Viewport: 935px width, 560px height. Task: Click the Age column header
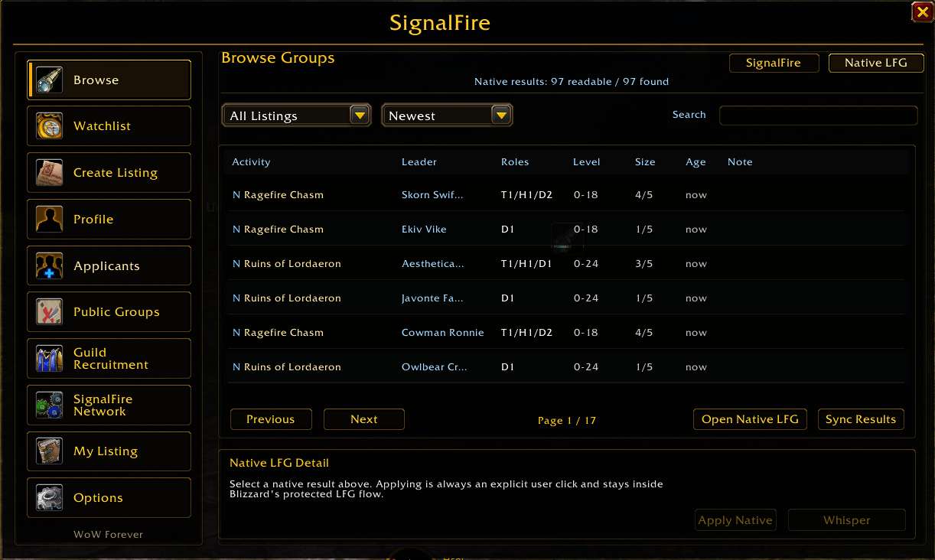[696, 162]
